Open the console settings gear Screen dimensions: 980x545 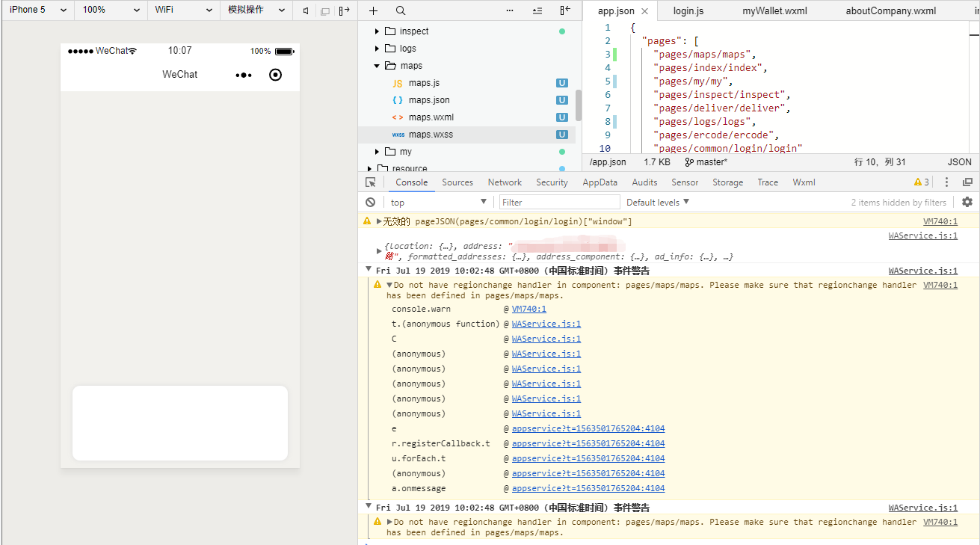pyautogui.click(x=967, y=202)
